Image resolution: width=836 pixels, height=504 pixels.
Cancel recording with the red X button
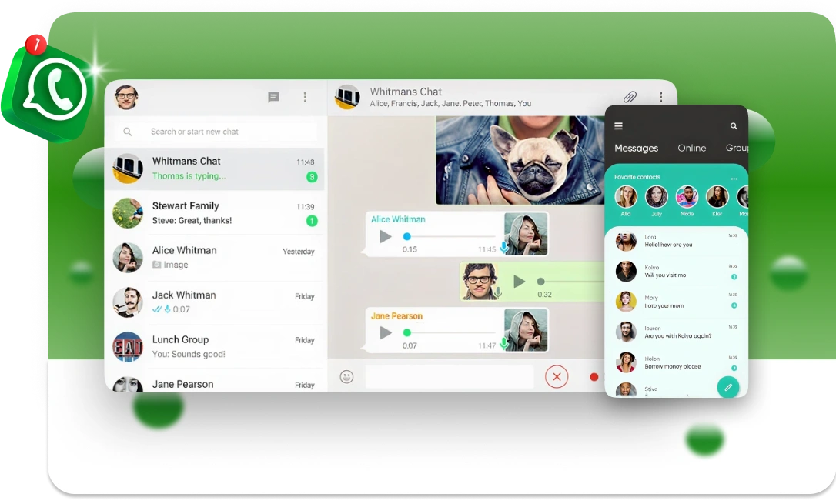[x=557, y=377]
